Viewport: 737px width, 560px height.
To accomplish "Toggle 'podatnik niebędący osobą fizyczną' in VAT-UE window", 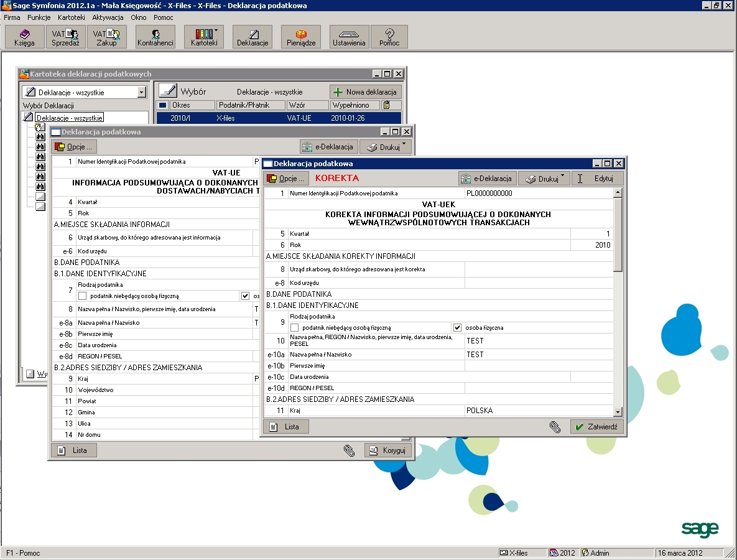I will pyautogui.click(x=83, y=296).
